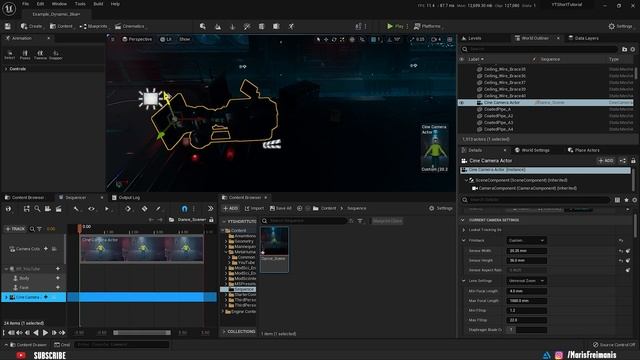This screenshot has width=640, height=360.
Task: Open the Perspective viewport dropdown
Action: (137, 39)
